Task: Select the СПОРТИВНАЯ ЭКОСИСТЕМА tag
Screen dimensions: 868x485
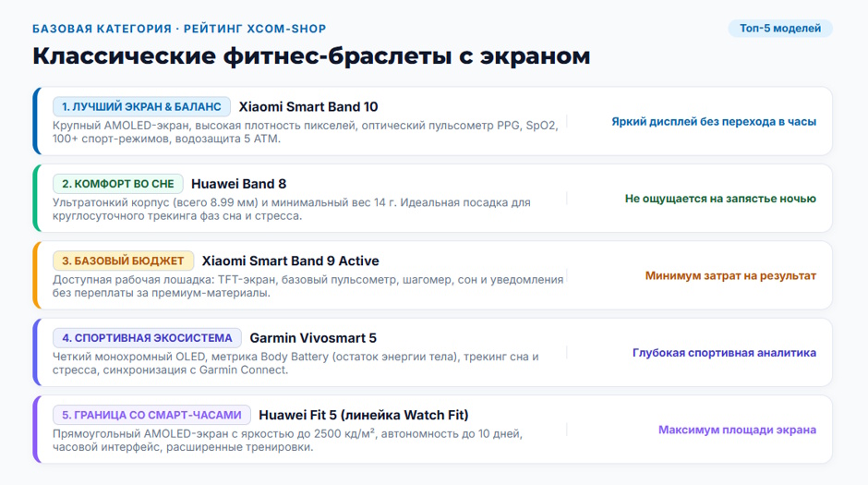Action: tap(147, 338)
